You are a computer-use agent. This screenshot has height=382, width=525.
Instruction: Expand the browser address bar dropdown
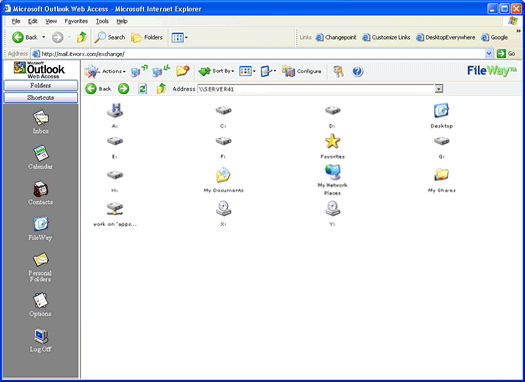tap(489, 54)
